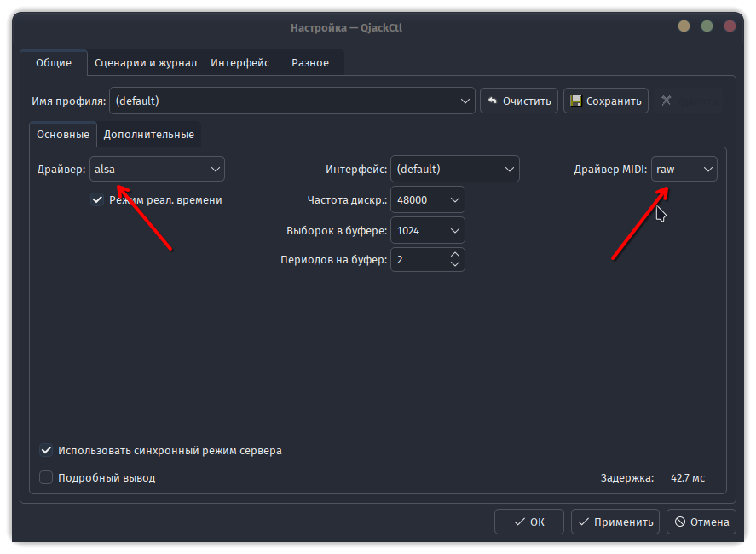Switch to the Сценарии и журнал tab

146,62
